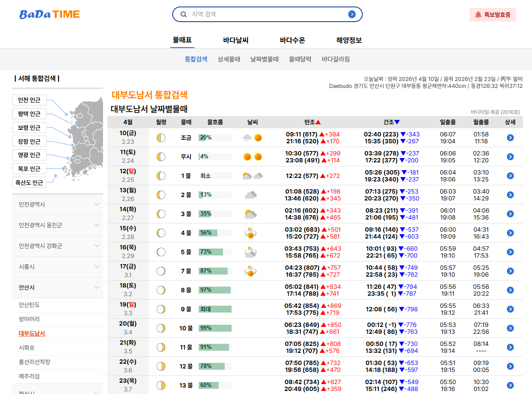Click 바다타임 제공 (2010호) text
The width and height of the screenshot is (532, 394).
click(496, 112)
